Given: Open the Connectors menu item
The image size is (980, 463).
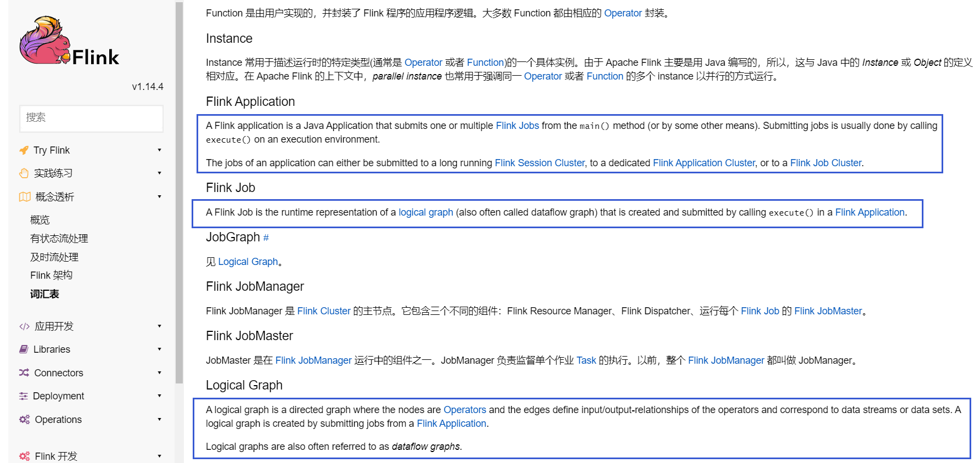Looking at the screenshot, I should tap(59, 373).
